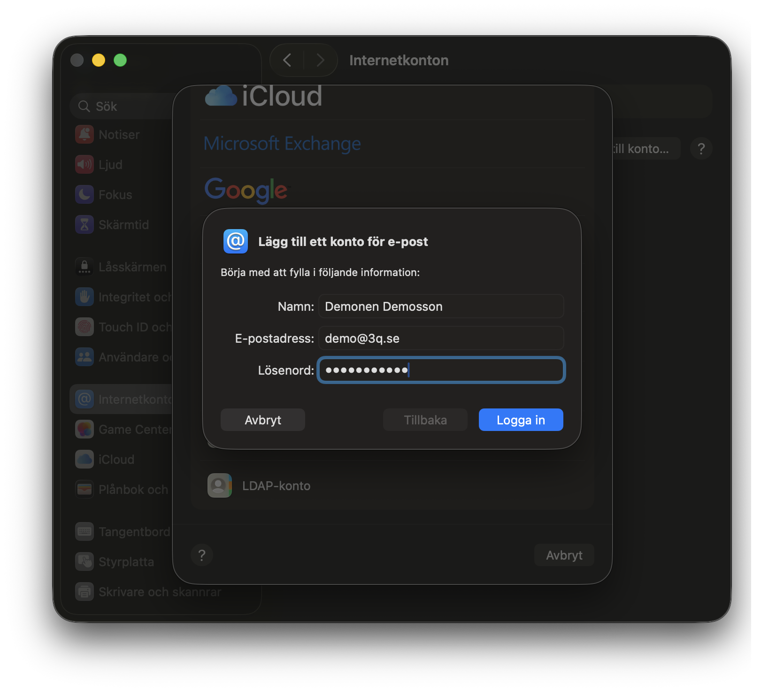Open Ljud sound settings icon
Screen dimensions: 784x692
[85, 165]
